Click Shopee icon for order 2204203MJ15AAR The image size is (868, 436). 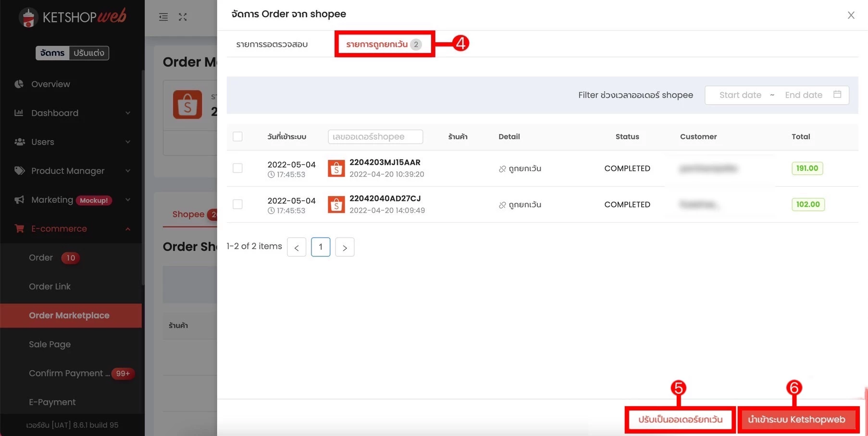336,169
